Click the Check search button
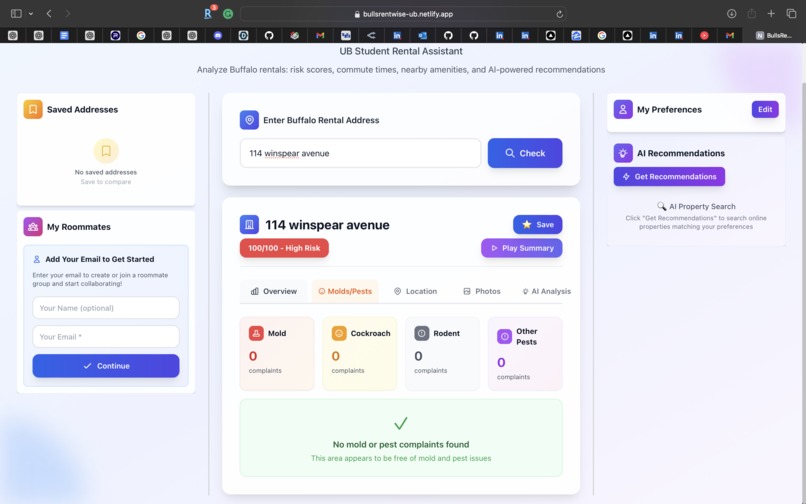806x504 pixels. (x=525, y=153)
